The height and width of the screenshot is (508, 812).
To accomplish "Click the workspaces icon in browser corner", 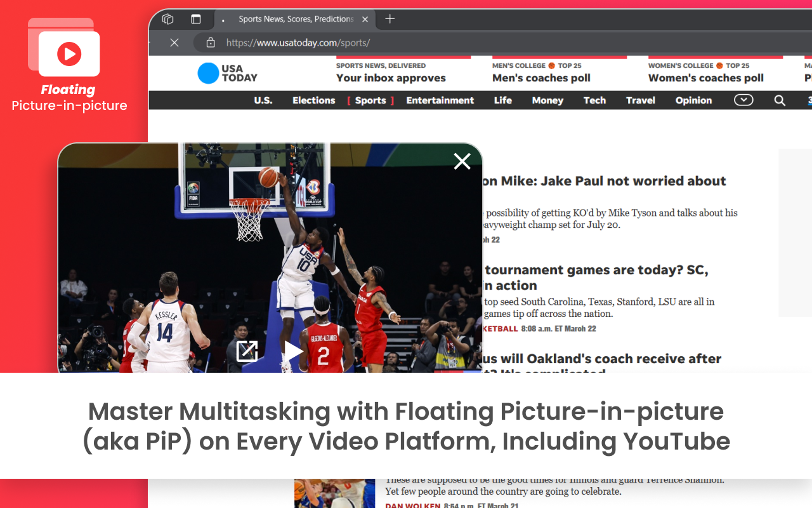I will click(x=167, y=19).
